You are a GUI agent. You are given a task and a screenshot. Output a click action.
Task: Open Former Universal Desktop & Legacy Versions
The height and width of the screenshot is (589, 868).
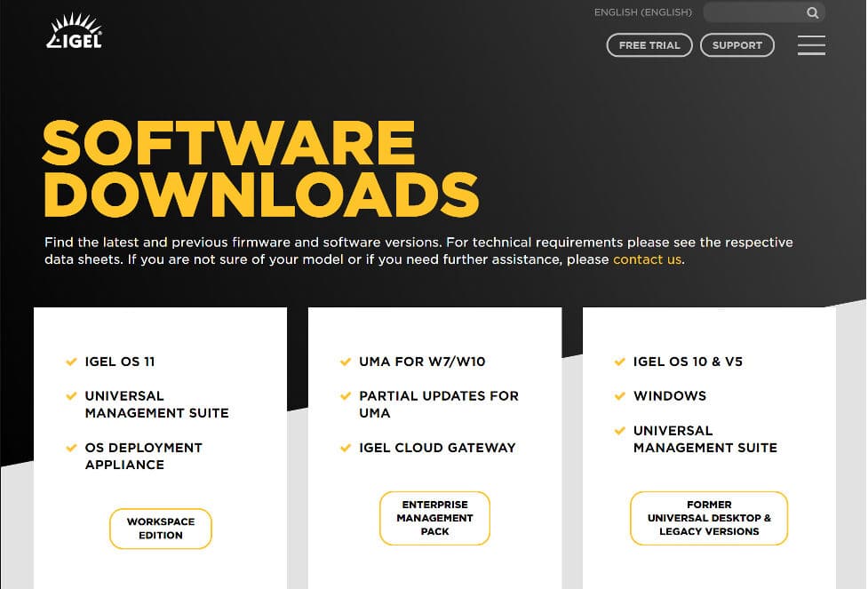[709, 518]
